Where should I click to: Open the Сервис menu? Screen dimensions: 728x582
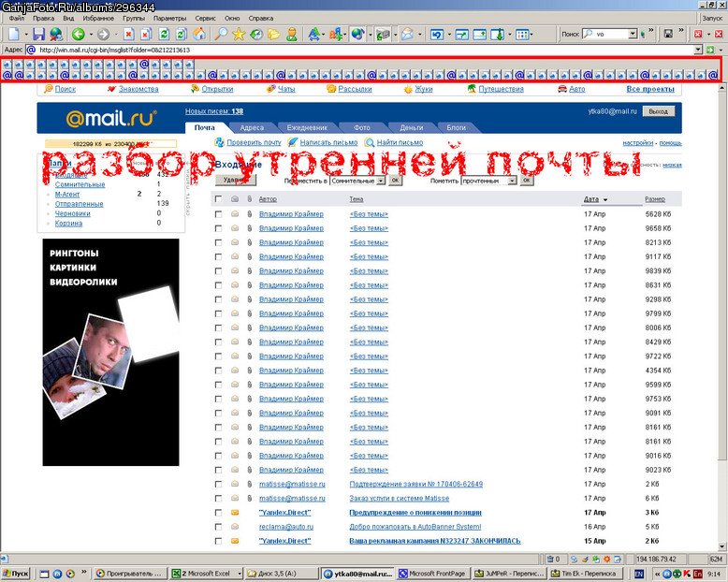(205, 18)
